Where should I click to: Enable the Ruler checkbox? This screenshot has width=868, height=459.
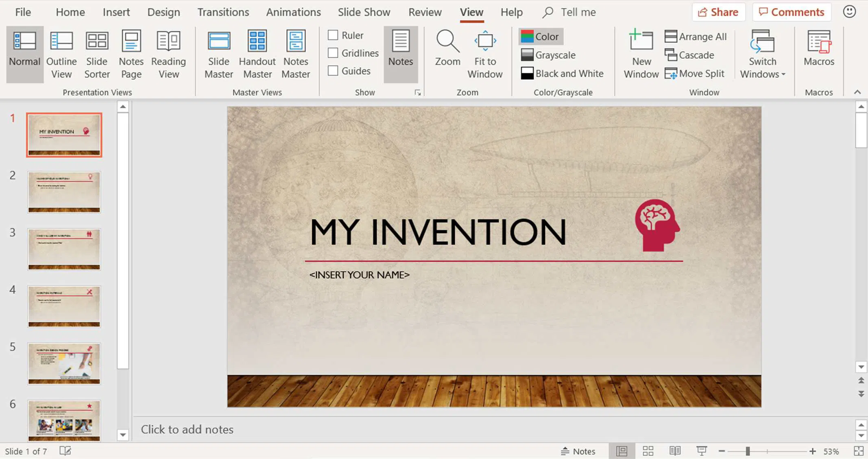pos(333,35)
